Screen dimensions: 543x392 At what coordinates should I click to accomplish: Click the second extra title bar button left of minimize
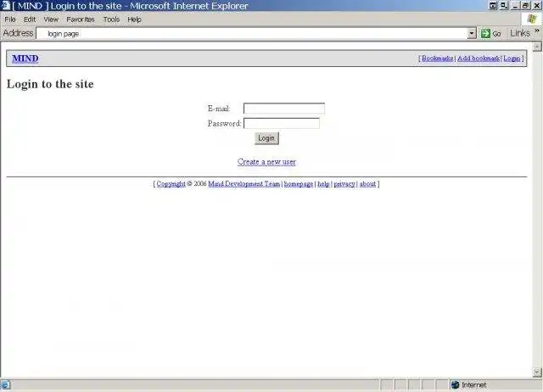[x=504, y=6]
